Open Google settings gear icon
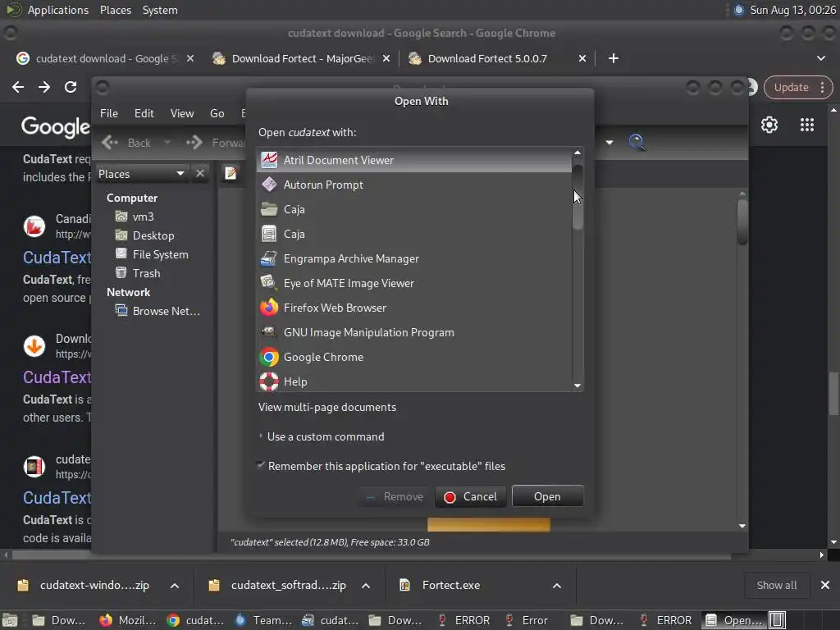The height and width of the screenshot is (630, 840). point(769,125)
